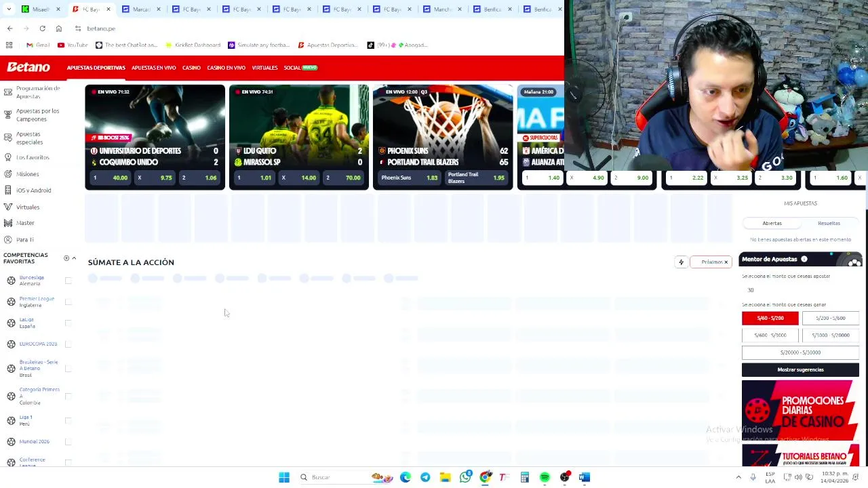868x488 pixels.
Task: Open Master sidebar icon
Action: (x=8, y=223)
